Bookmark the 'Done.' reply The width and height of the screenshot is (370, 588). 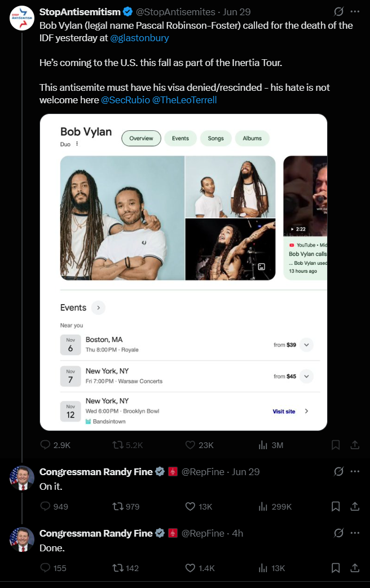pyautogui.click(x=336, y=568)
